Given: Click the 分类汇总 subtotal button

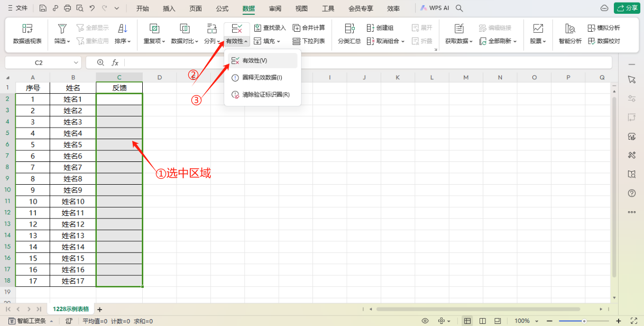Looking at the screenshot, I should [x=349, y=34].
